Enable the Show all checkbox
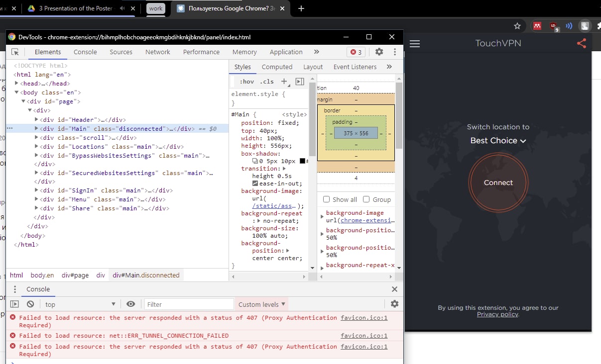The image size is (601, 364). pos(327,199)
